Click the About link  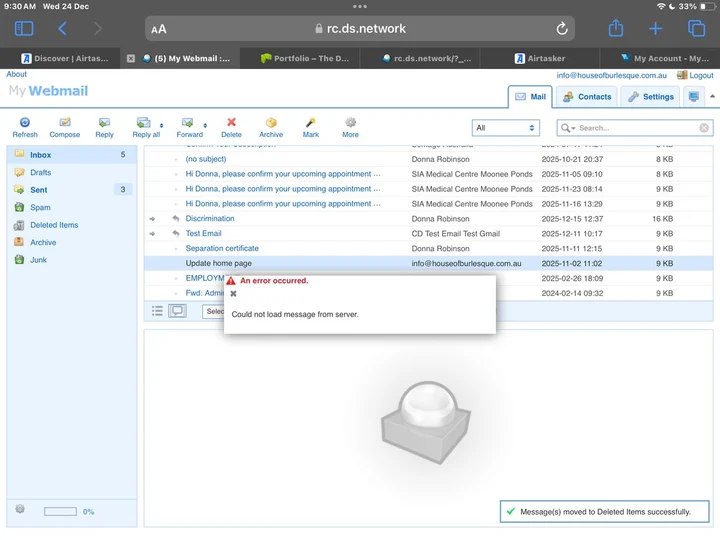[17, 74]
